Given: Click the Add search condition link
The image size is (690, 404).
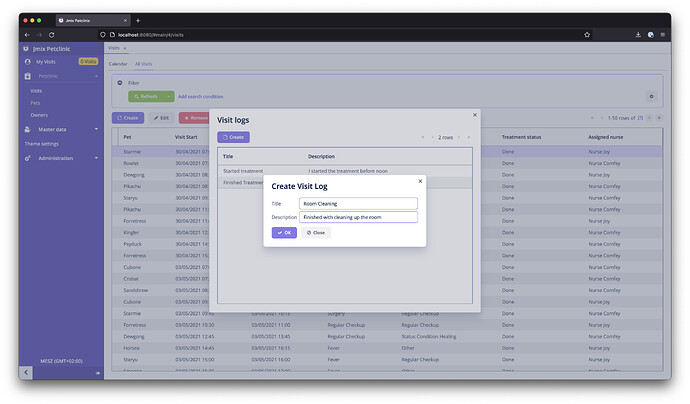Looking at the screenshot, I should 201,96.
